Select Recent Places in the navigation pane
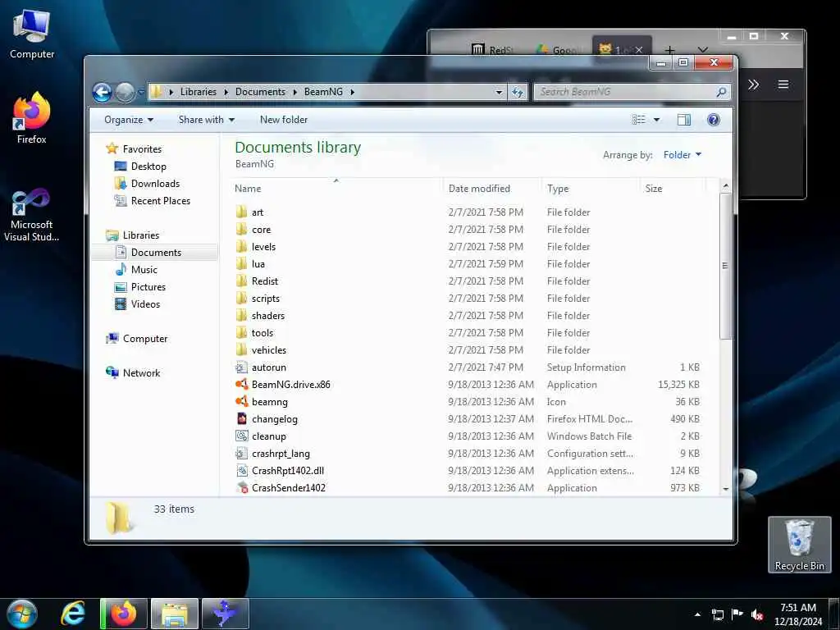Screen dimensions: 840x630 [160, 201]
